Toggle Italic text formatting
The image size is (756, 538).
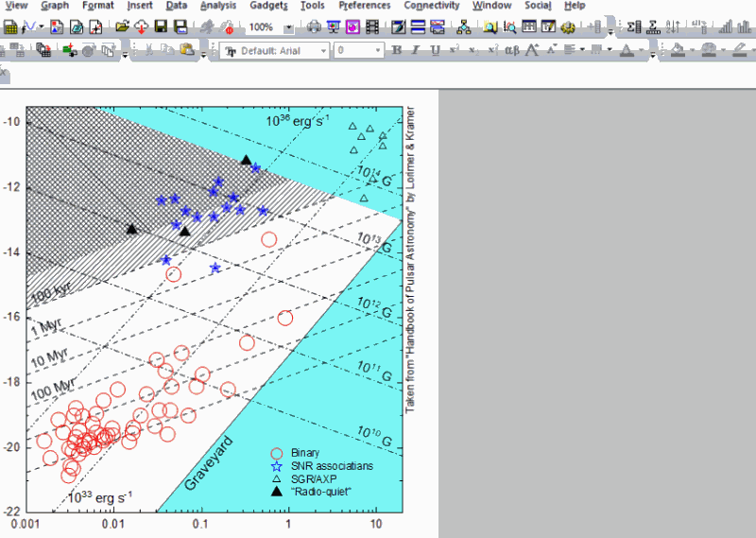click(x=417, y=49)
